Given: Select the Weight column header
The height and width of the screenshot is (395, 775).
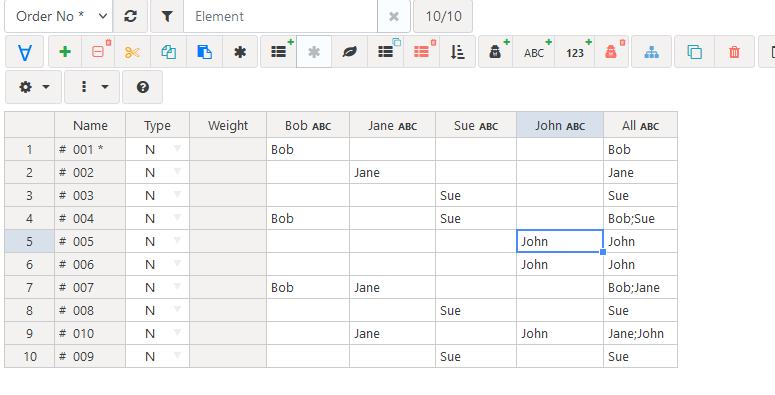Looking at the screenshot, I should click(x=228, y=126).
